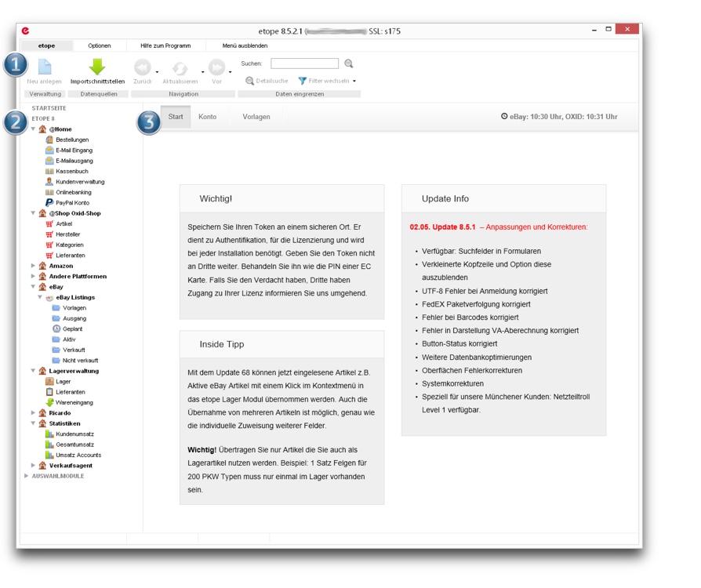Open Wareneingang under Lagerverwaltung
The width and height of the screenshot is (701, 588).
click(74, 402)
